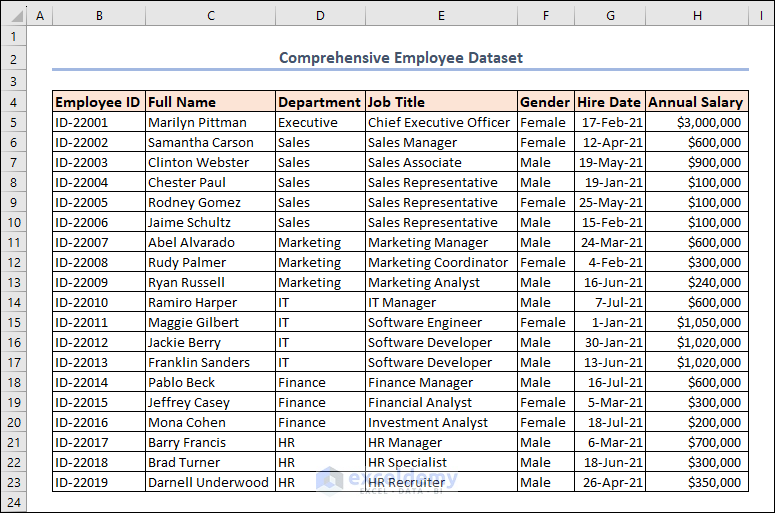Select column D header

(319, 15)
